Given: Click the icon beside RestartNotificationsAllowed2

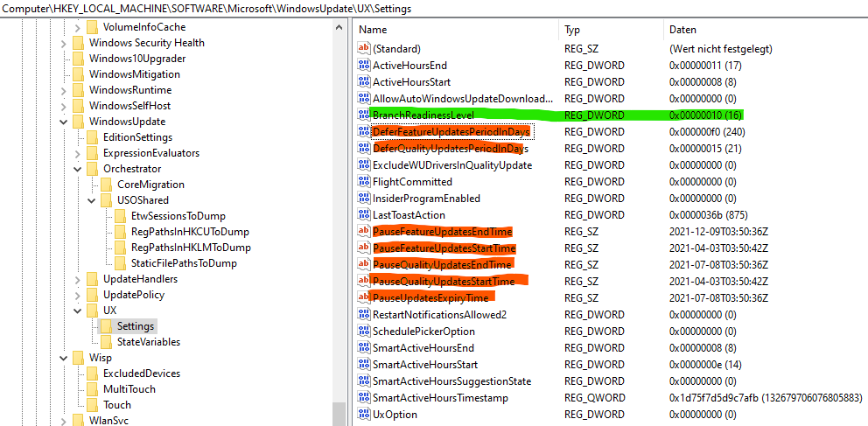Looking at the screenshot, I should tap(364, 314).
